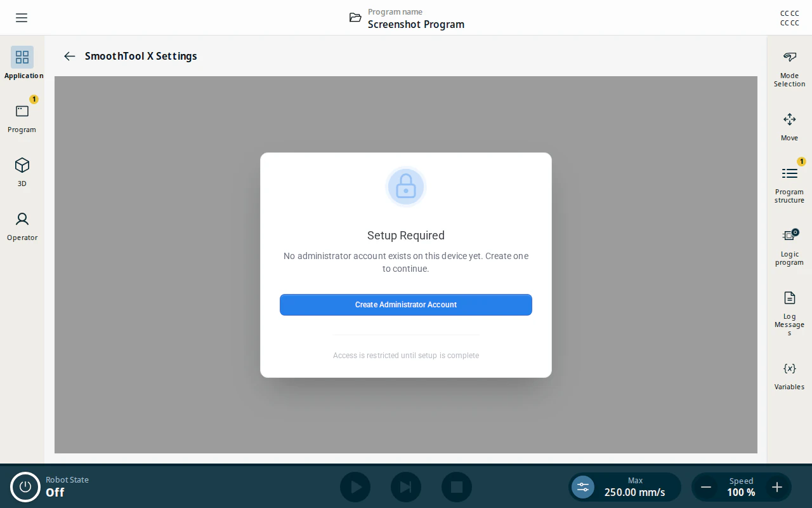Stop the program
The height and width of the screenshot is (508, 812).
click(457, 487)
